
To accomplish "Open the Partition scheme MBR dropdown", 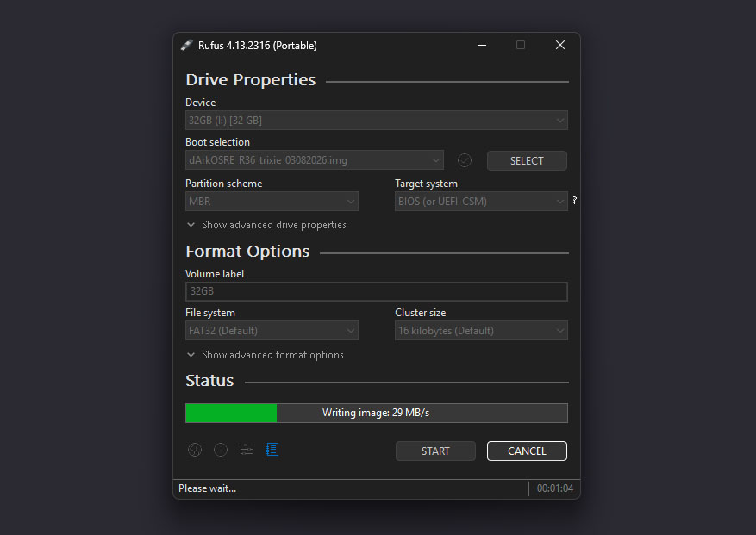I will pyautogui.click(x=272, y=202).
